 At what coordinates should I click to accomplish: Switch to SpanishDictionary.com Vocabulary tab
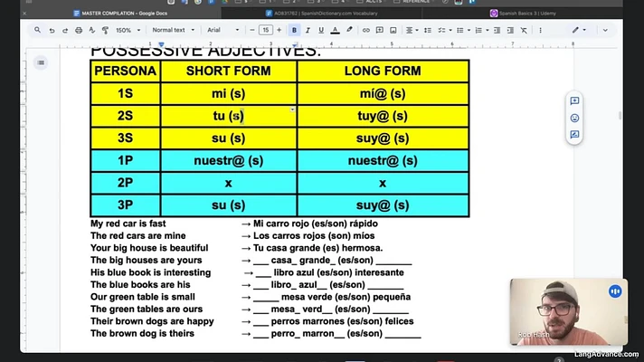coord(321,14)
